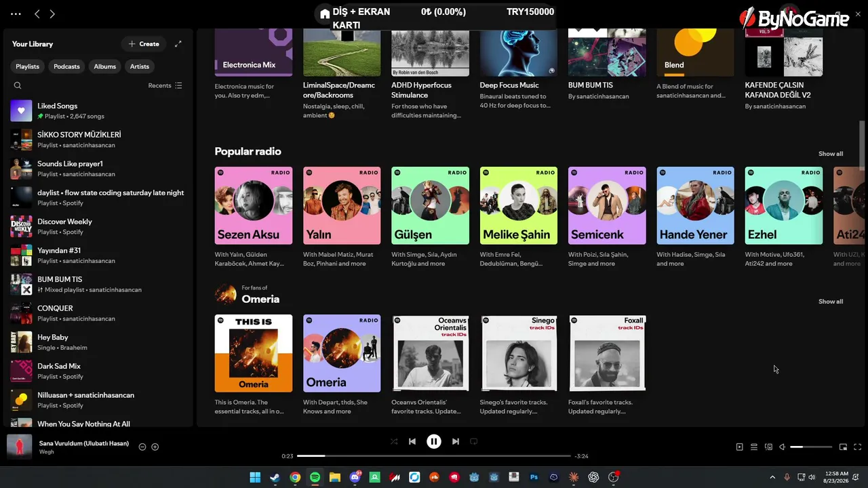
Task: Open Hey Baby single
Action: click(98, 342)
